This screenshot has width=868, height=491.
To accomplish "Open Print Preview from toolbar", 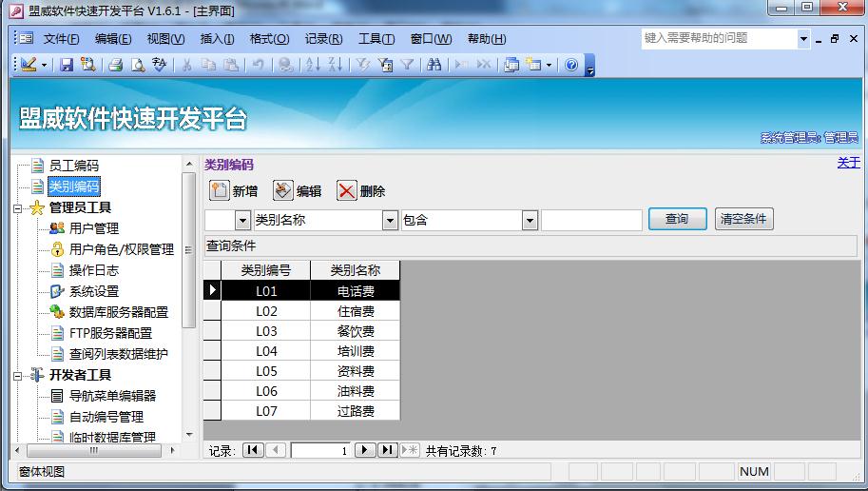I will pyautogui.click(x=137, y=65).
